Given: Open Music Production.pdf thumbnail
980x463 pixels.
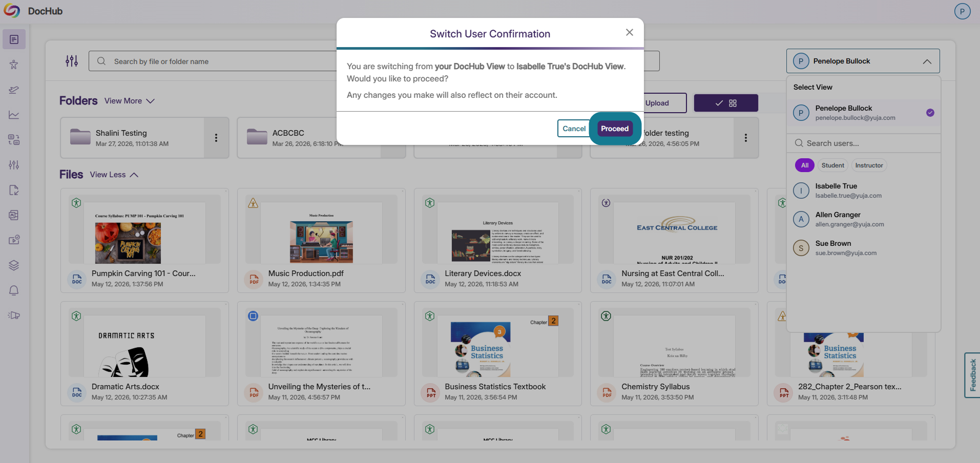Looking at the screenshot, I should point(321,229).
